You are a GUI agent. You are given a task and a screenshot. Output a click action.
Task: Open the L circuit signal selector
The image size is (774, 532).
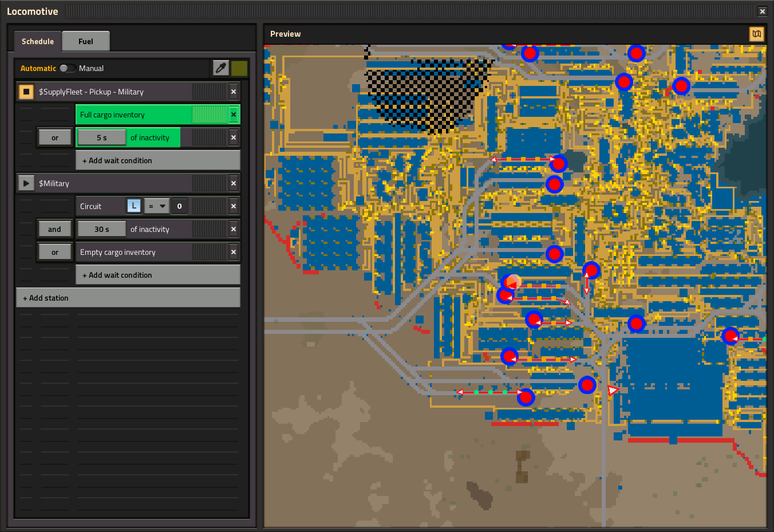[x=133, y=206]
